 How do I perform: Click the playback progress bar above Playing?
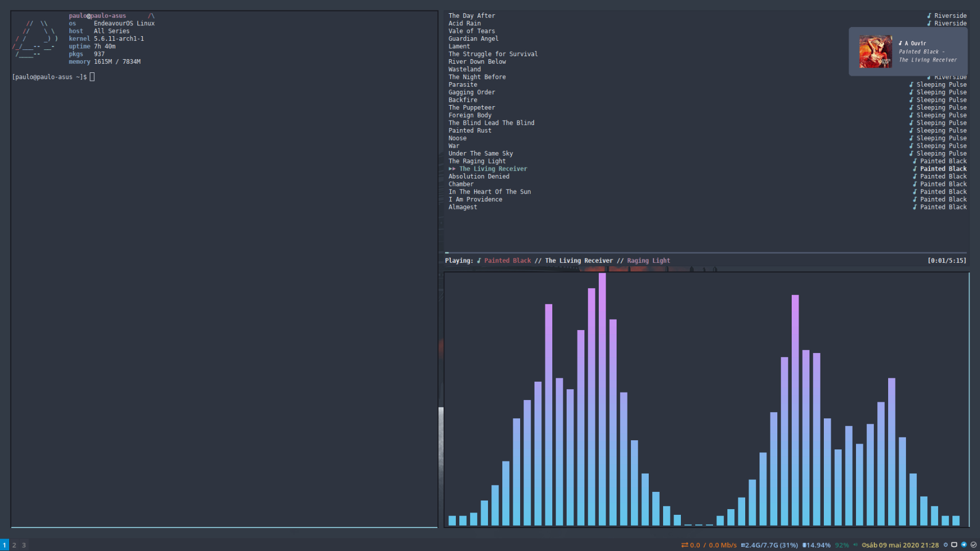(705, 253)
